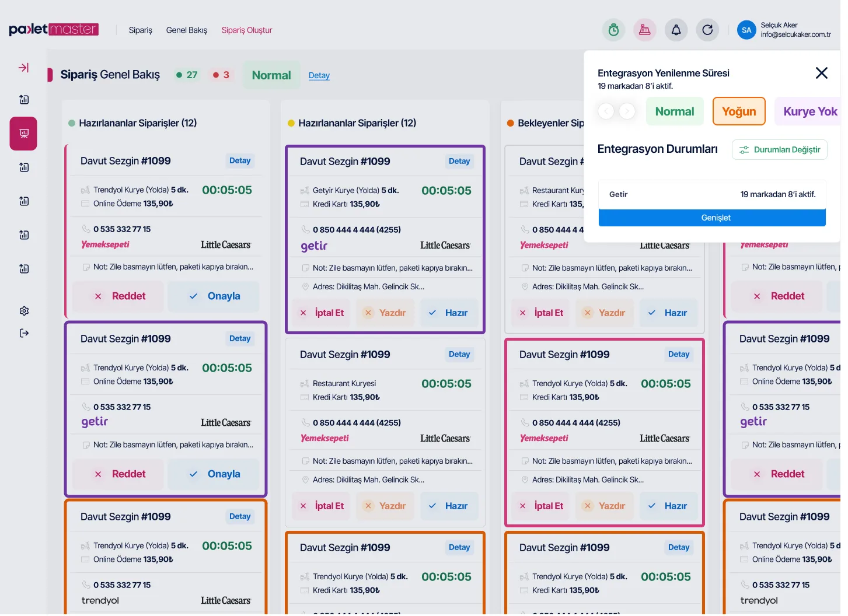The height and width of the screenshot is (616, 848).
Task: Close the Entegrasyon Yenilenme Süresi popup
Action: [x=822, y=73]
